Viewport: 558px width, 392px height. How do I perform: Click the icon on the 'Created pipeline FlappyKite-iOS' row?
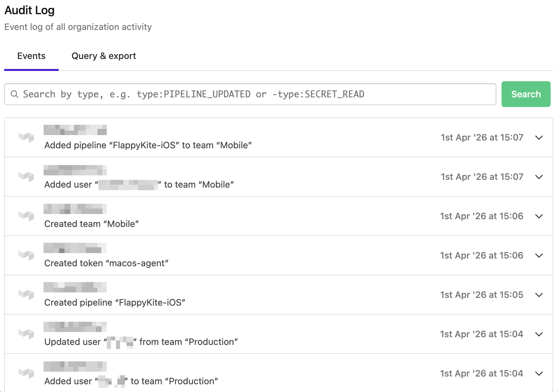pos(26,295)
